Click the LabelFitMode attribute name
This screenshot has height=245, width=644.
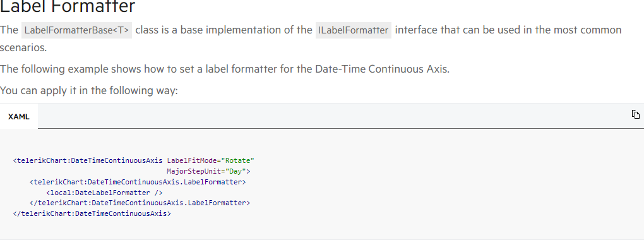[x=192, y=160]
